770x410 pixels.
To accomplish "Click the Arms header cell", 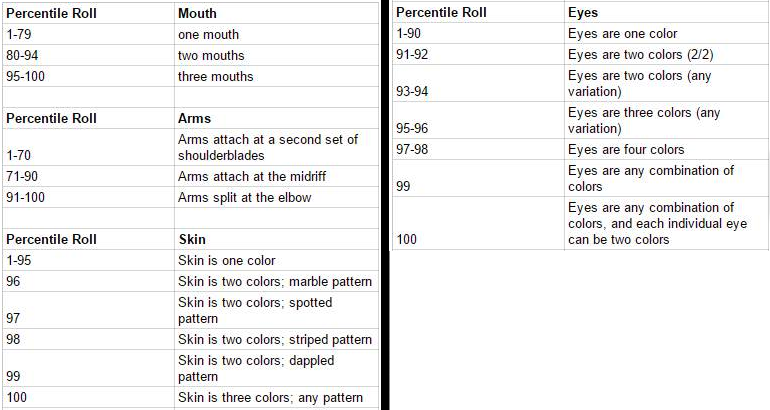I will click(x=276, y=118).
